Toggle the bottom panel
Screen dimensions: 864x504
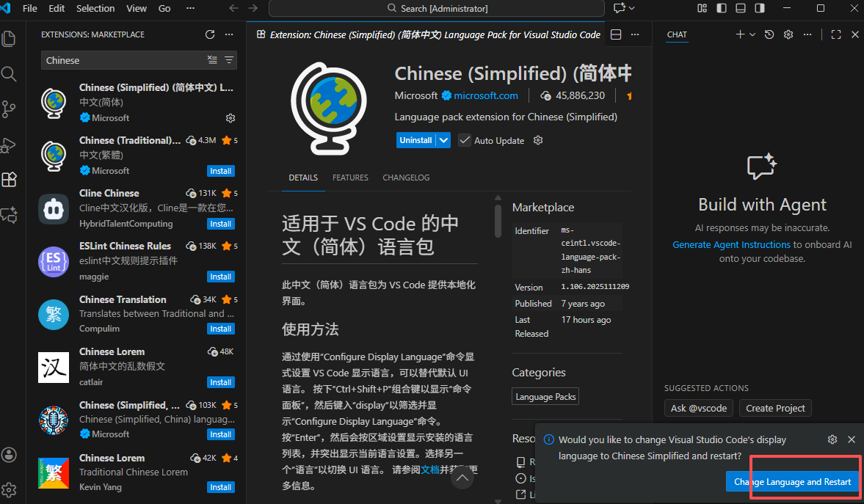click(741, 8)
